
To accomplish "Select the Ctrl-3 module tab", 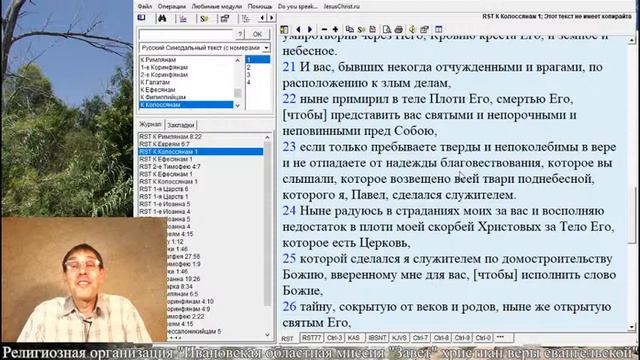I will coord(335,338).
